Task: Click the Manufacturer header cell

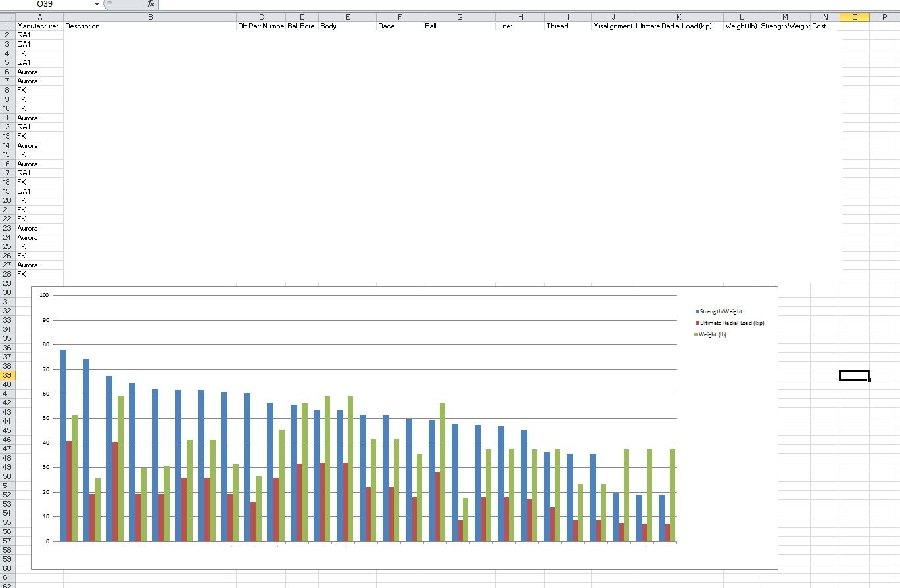Action: coord(38,26)
